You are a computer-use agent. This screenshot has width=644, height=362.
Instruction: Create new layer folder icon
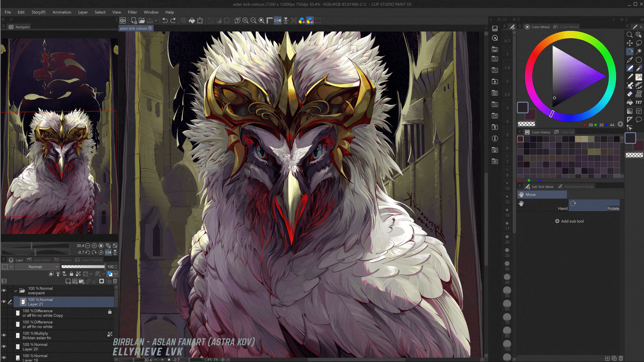click(81, 281)
